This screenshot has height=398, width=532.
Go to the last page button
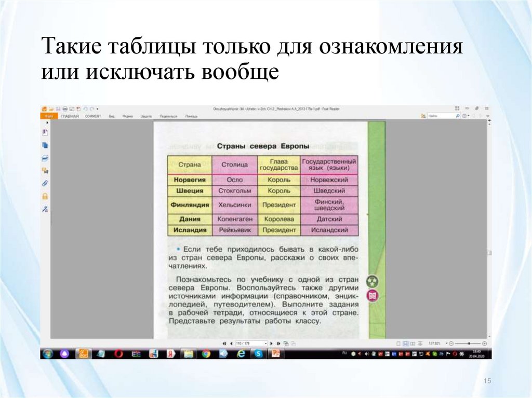[x=278, y=344]
